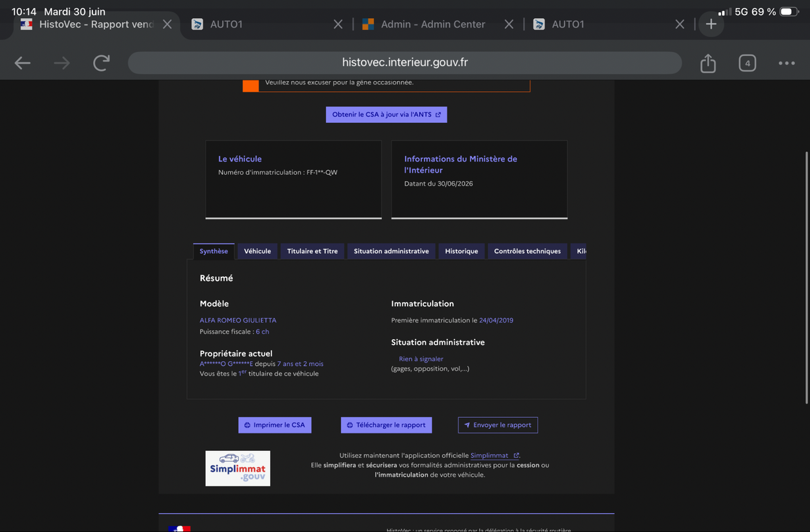The height and width of the screenshot is (532, 810).
Task: Click the Résumé heading
Action: (216, 277)
